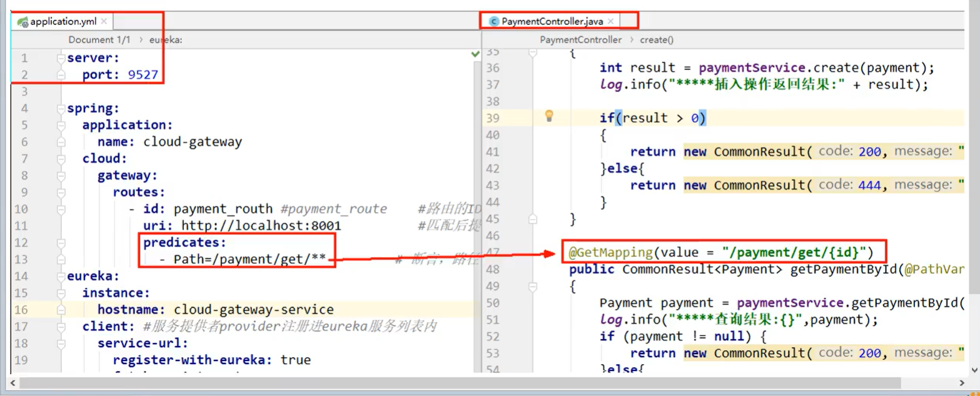Screen dimensions: 980x396
Task: Close the application.yml tab
Action: coord(104,21)
